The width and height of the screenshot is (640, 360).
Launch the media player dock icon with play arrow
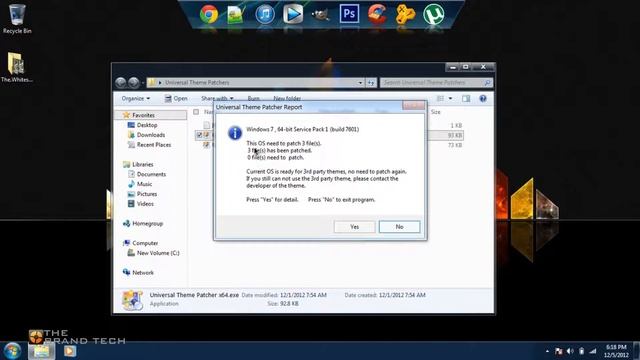click(x=293, y=14)
